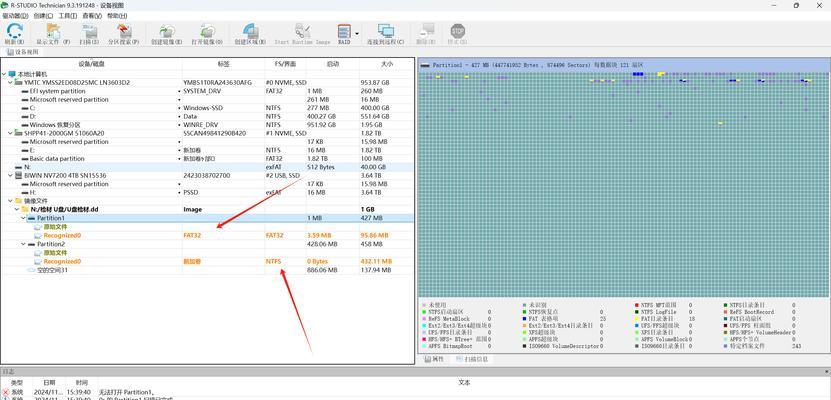Select the H: PSSD volume row
Screen dimensions: 831x400
click(x=207, y=192)
